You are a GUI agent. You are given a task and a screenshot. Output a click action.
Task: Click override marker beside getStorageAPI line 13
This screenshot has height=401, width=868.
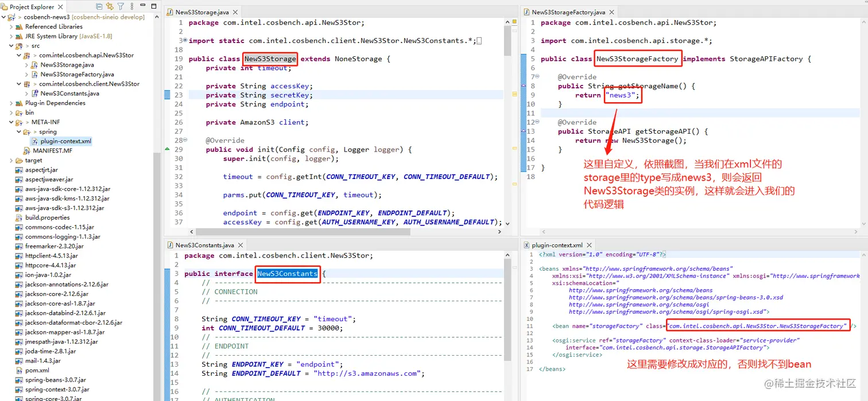pos(523,131)
